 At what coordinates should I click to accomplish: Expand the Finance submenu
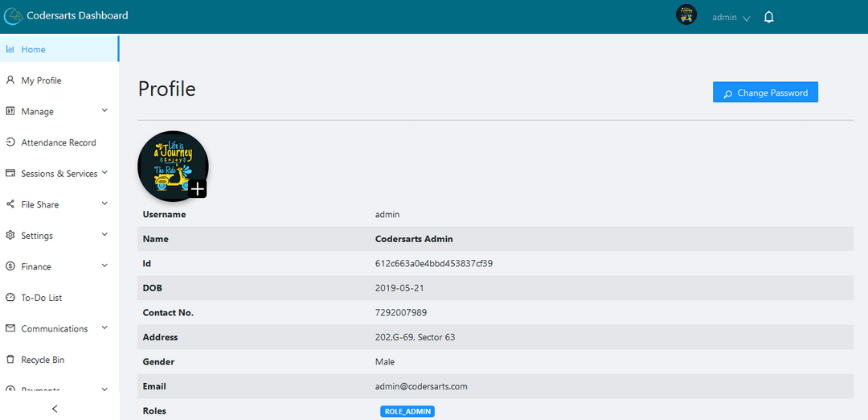pyautogui.click(x=104, y=266)
